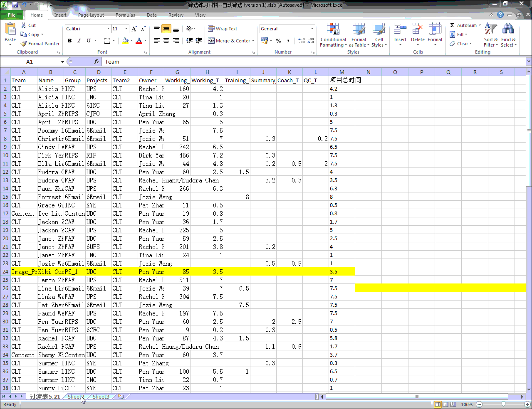Click the AutoSum icon
Image resolution: width=532 pixels, height=409 pixels.
click(453, 25)
